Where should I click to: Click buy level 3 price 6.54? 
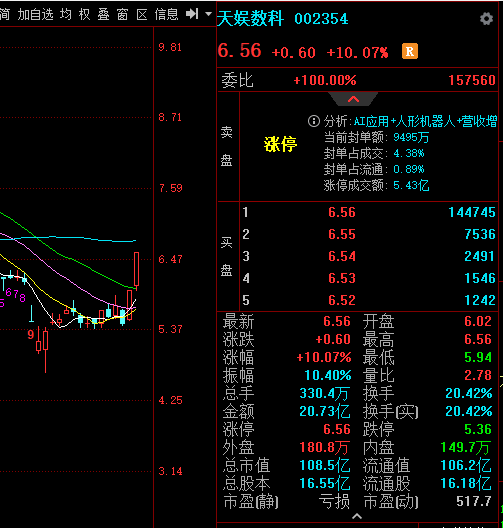click(x=342, y=256)
